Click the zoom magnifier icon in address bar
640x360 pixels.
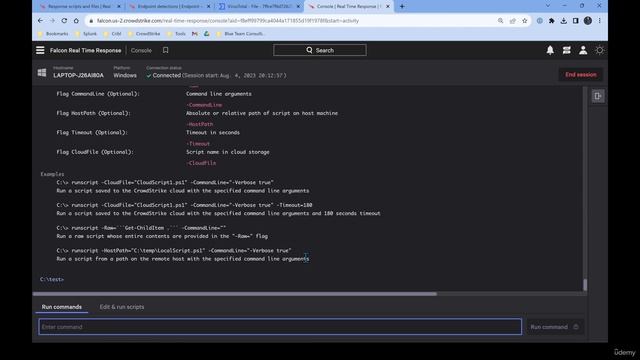coord(500,20)
